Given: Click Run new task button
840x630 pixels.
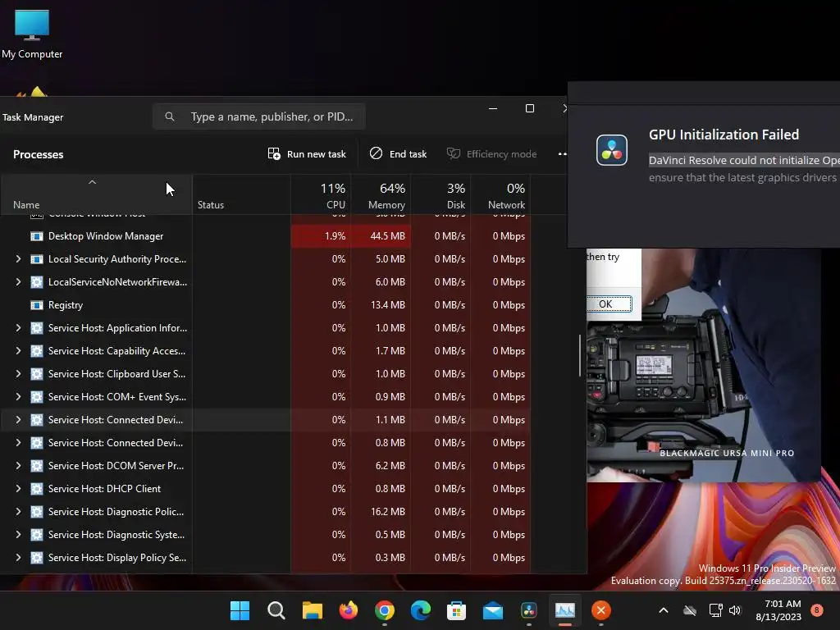Looking at the screenshot, I should click(x=307, y=154).
